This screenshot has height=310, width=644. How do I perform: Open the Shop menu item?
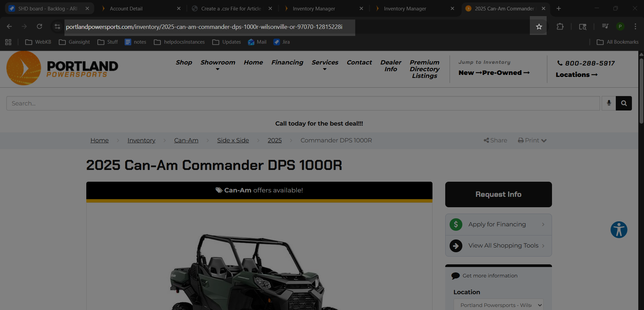[184, 62]
